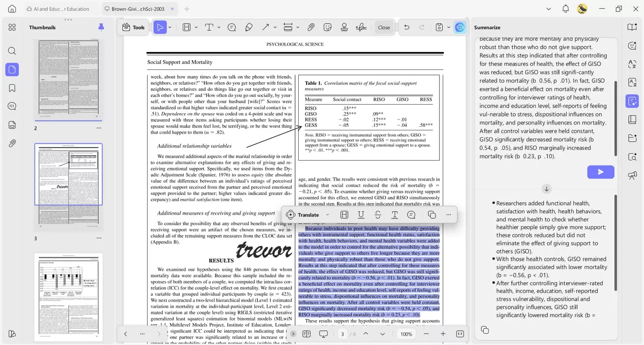Screen dimensions: 644x345
Task: Select the text insertion tool
Action: pyautogui.click(x=209, y=27)
